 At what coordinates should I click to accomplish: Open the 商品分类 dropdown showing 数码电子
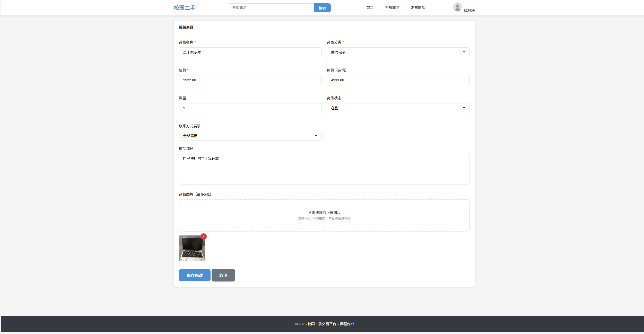pyautogui.click(x=398, y=52)
